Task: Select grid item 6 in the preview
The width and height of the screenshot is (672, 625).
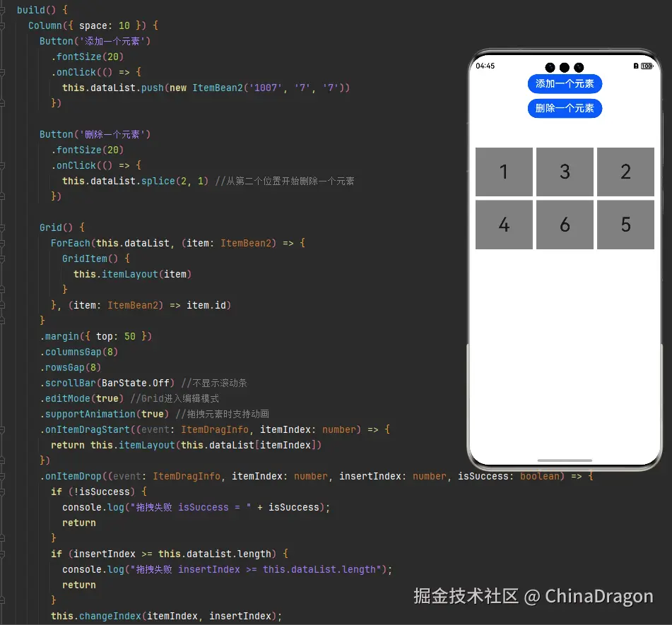Action: 565,225
